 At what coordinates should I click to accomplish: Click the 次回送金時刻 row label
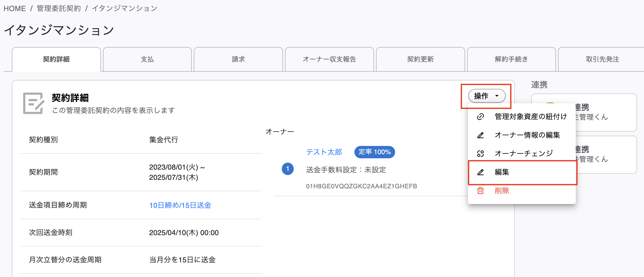51,232
